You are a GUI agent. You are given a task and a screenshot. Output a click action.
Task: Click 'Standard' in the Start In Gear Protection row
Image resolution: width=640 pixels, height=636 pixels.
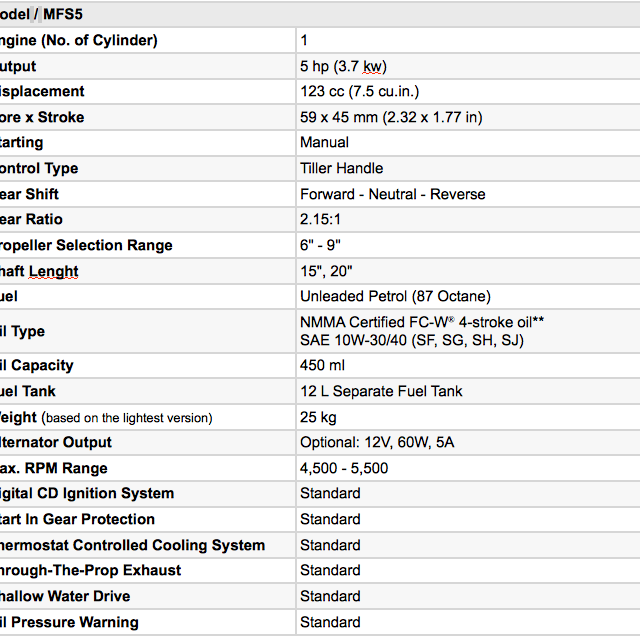[x=330, y=520]
